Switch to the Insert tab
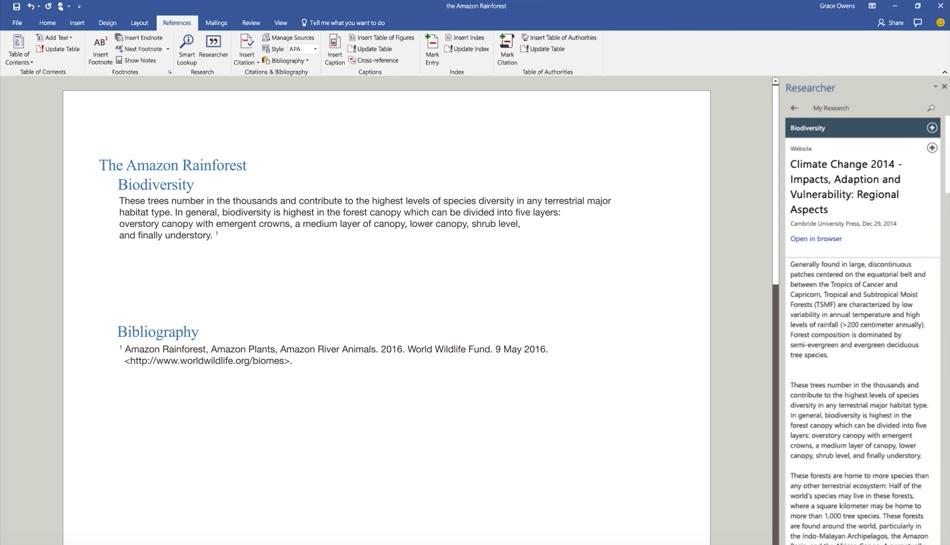 click(x=77, y=23)
